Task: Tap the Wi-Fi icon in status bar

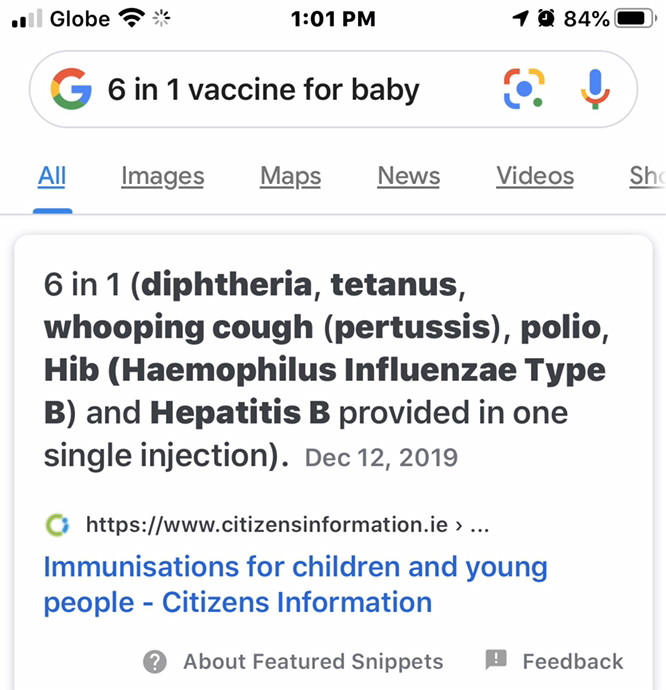Action: [132, 18]
